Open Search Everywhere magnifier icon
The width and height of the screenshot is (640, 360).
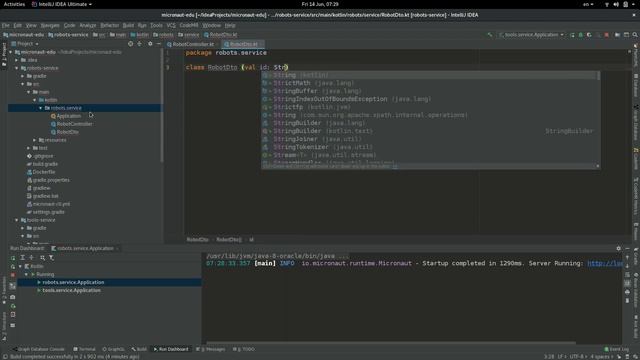click(635, 35)
